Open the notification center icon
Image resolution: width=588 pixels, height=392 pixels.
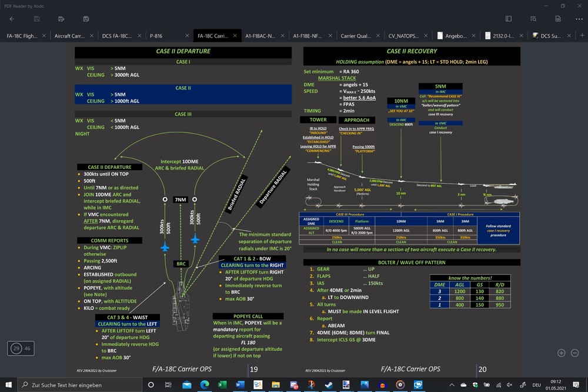(x=576, y=385)
